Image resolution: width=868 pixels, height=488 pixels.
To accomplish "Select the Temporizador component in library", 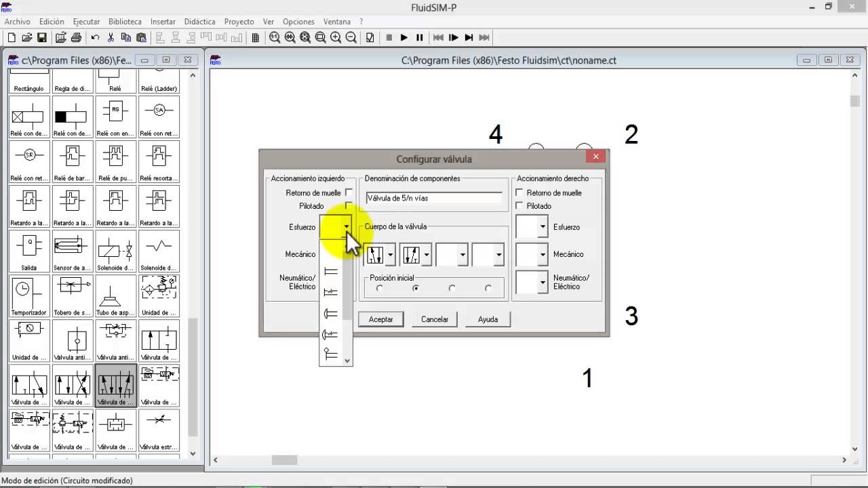I will point(29,296).
